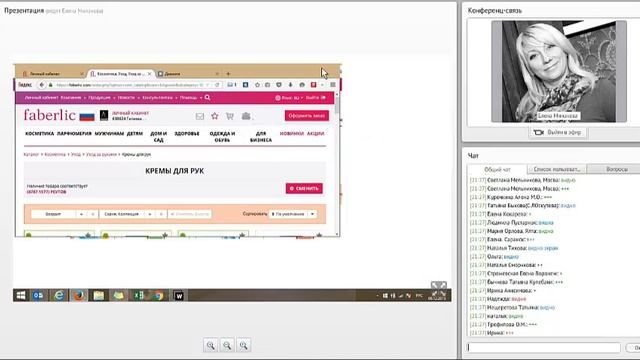
Task: Click the left-most magnifier zoom icon below the presentation
Action: 211,345
